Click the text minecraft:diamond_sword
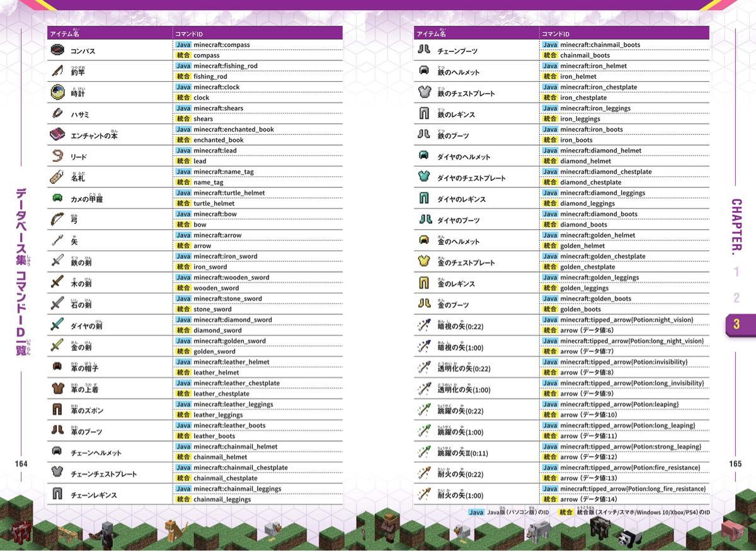The width and height of the screenshot is (756, 551). coord(233,320)
